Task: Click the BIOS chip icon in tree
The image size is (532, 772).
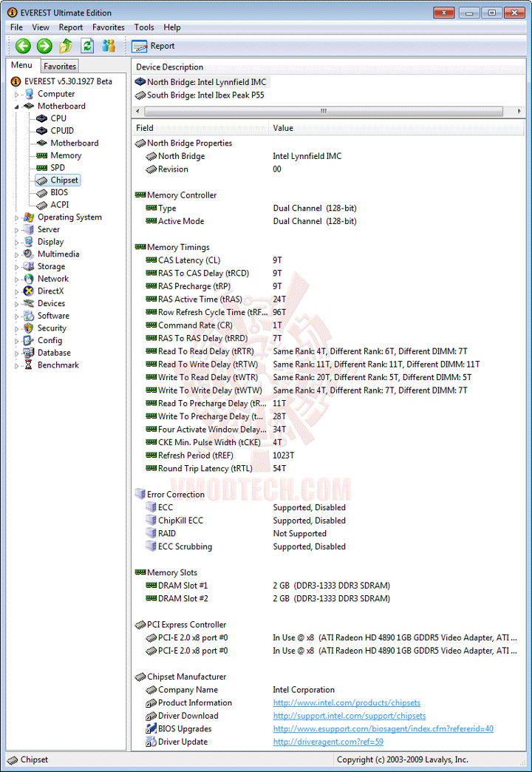Action: click(42, 192)
